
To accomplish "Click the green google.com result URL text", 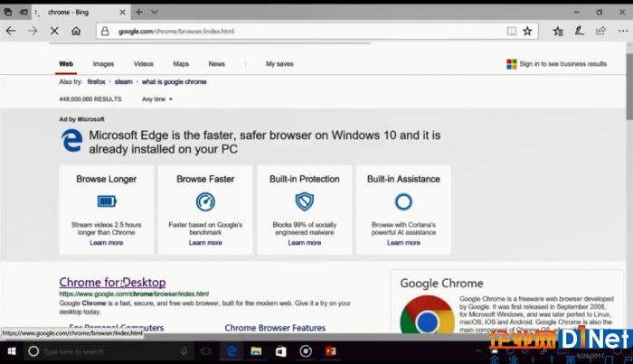I will click(134, 294).
